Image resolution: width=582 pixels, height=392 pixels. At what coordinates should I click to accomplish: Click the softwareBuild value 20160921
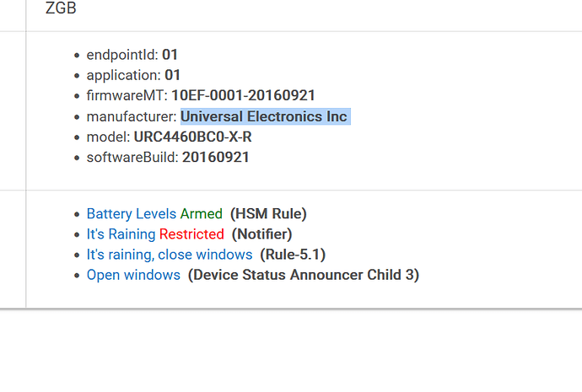(x=216, y=158)
